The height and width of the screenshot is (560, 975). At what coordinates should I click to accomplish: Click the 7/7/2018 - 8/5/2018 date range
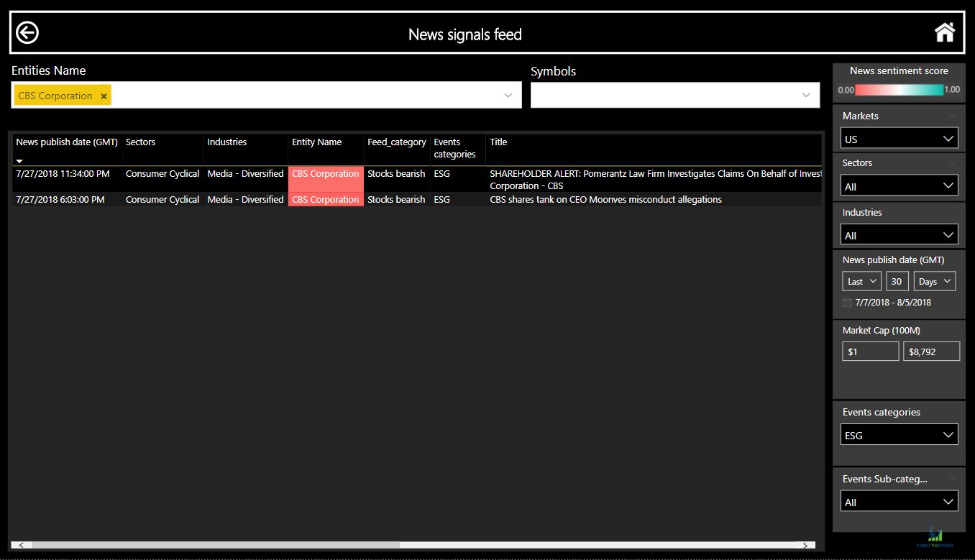click(x=893, y=303)
